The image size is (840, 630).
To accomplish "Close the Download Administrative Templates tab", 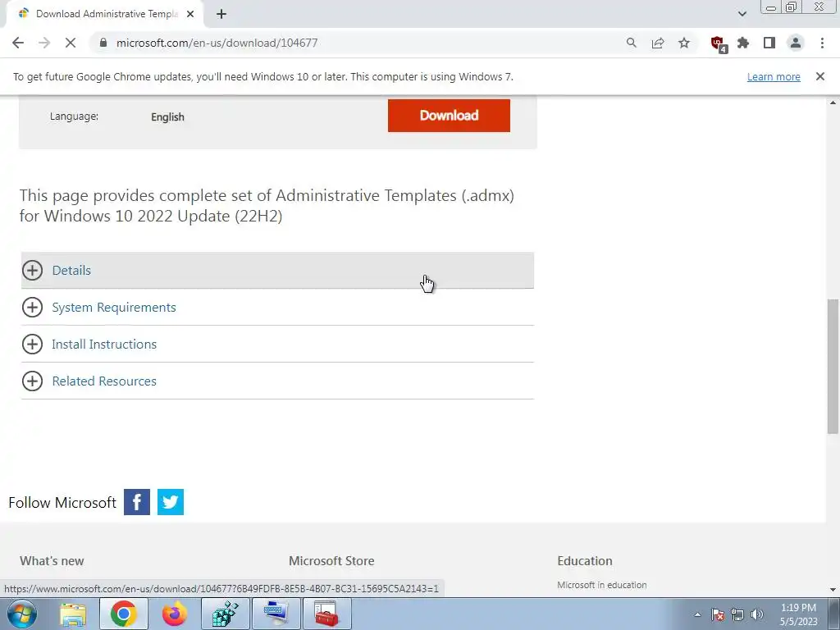I will click(x=190, y=14).
